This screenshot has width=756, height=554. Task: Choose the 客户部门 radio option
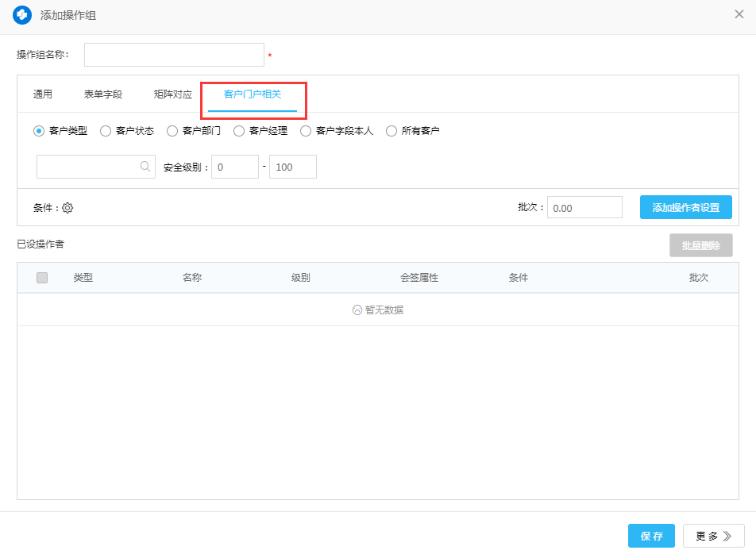tap(172, 131)
